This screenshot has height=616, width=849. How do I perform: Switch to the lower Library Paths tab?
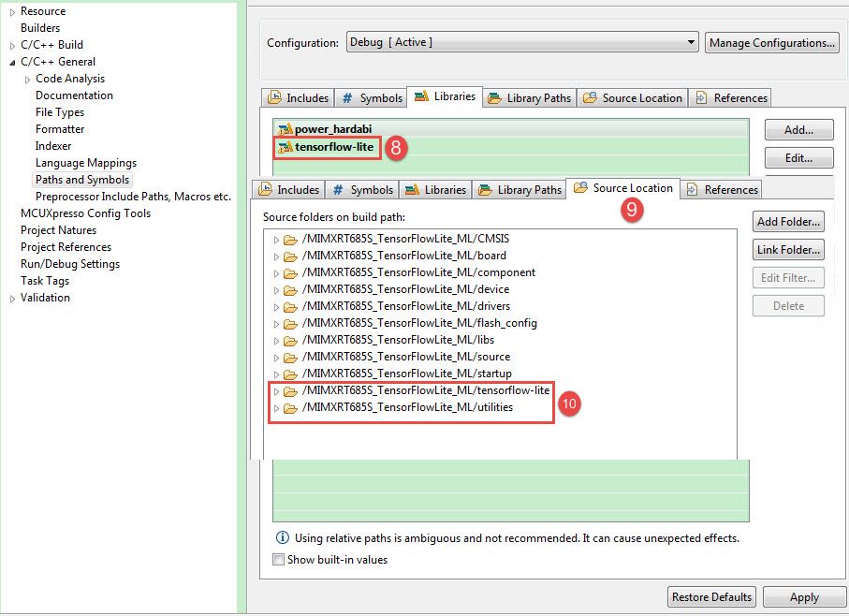click(520, 189)
